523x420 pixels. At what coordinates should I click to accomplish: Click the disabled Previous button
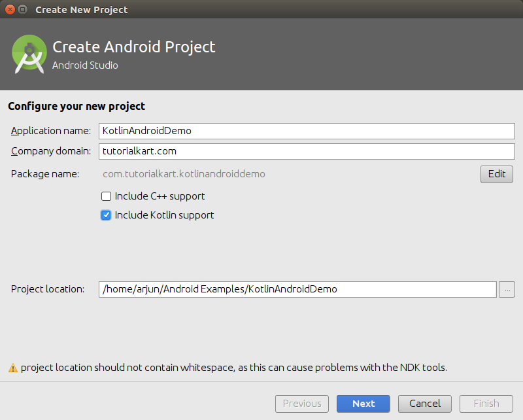pyautogui.click(x=302, y=404)
